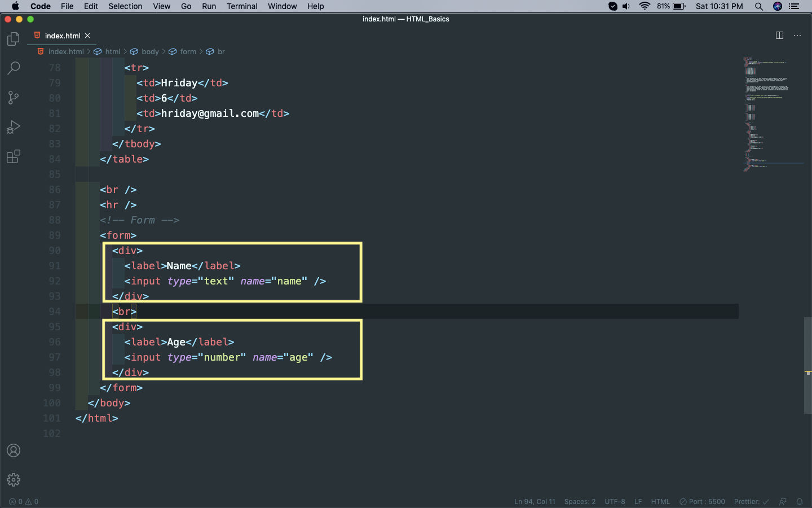Click the Wi-Fi icon in menu bar
Screen dimensions: 812x508
coord(645,6)
